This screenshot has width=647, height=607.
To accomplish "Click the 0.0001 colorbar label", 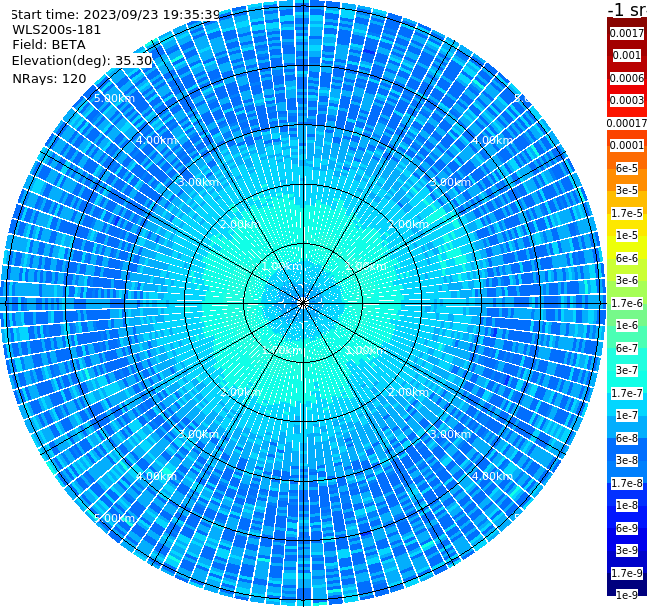I will [627, 145].
